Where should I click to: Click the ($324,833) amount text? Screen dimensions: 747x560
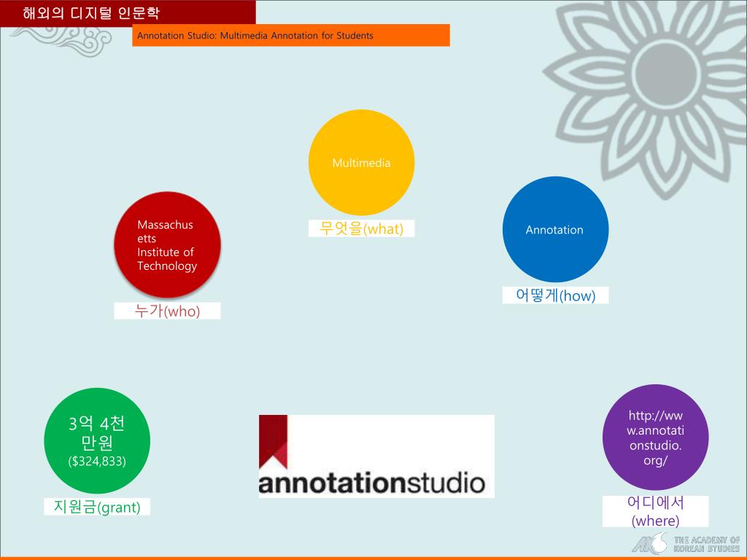coord(97,461)
